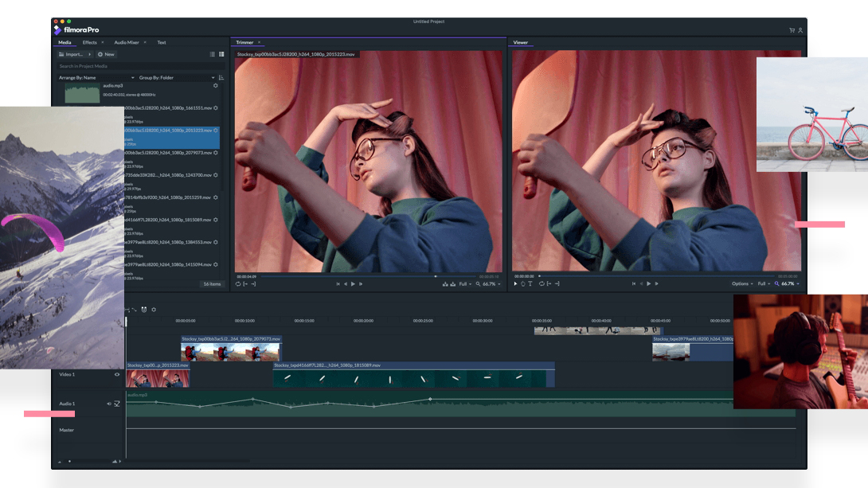The image size is (868, 488).
Task: Open Viewer Options dropdown
Action: (x=742, y=284)
